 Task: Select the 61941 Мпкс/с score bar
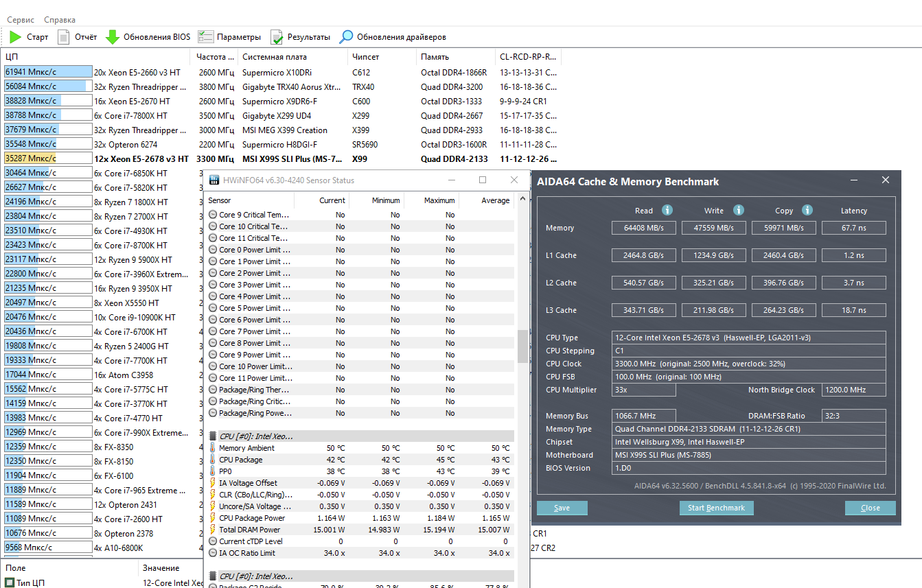[48, 72]
